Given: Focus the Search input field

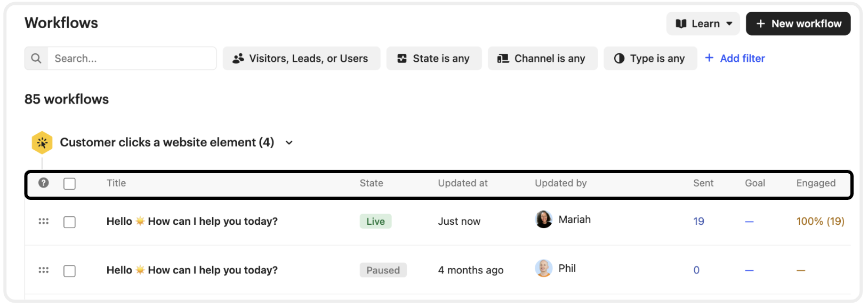Looking at the screenshot, I should [132, 58].
